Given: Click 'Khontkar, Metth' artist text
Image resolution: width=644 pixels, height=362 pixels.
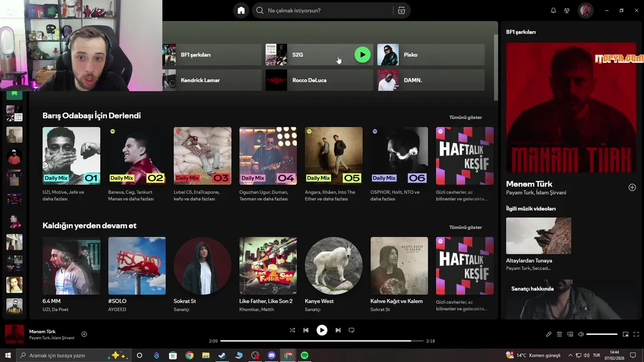Looking at the screenshot, I should (257, 309).
